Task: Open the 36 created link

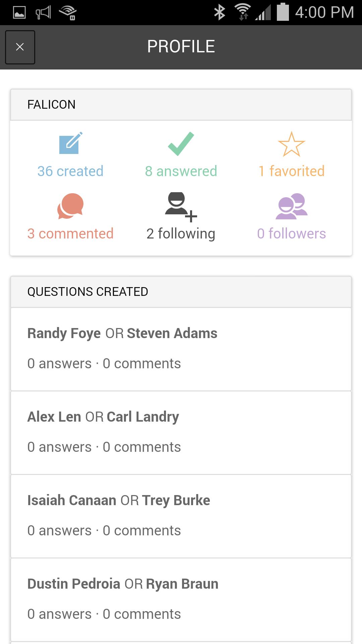Action: [x=70, y=171]
